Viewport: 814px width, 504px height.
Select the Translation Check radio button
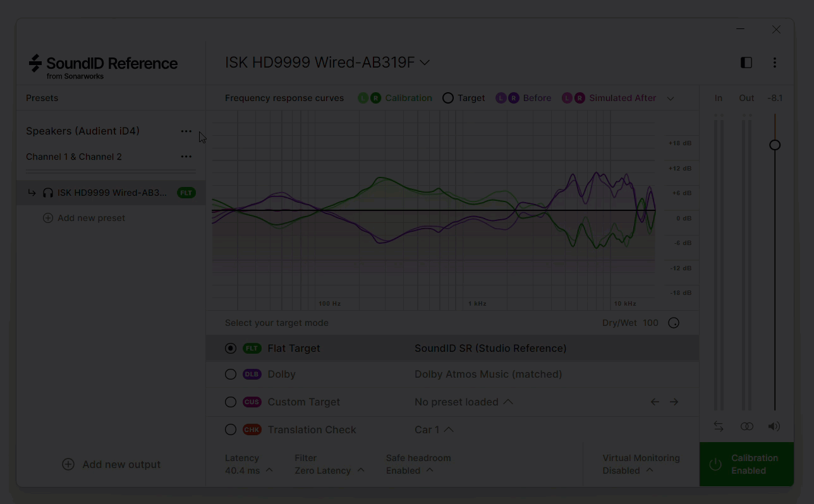click(231, 429)
